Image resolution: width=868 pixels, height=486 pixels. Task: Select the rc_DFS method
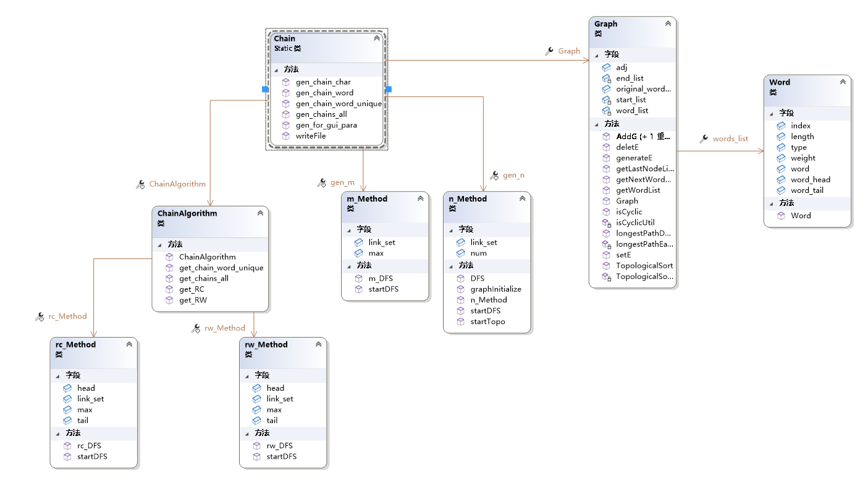click(x=90, y=446)
